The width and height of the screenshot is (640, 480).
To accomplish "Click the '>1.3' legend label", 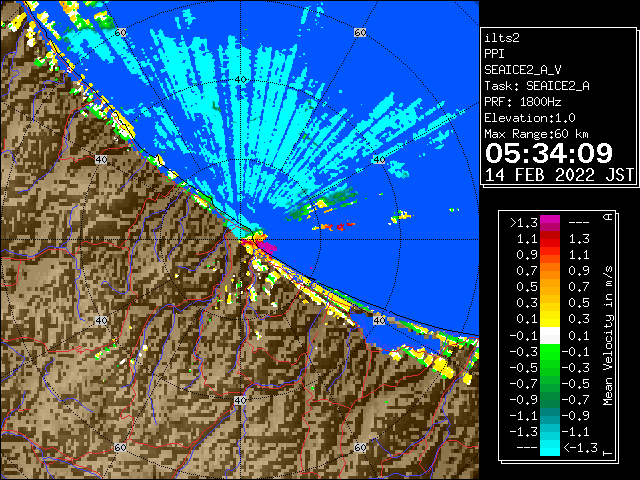I will [524, 223].
